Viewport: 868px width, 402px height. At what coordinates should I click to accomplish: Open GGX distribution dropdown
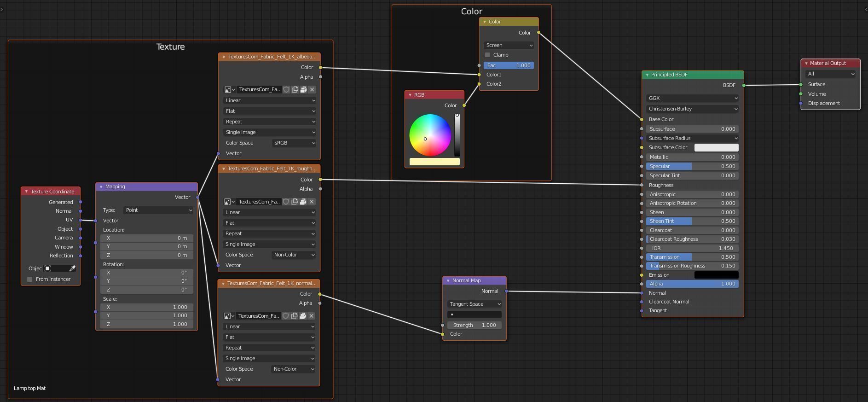click(692, 98)
